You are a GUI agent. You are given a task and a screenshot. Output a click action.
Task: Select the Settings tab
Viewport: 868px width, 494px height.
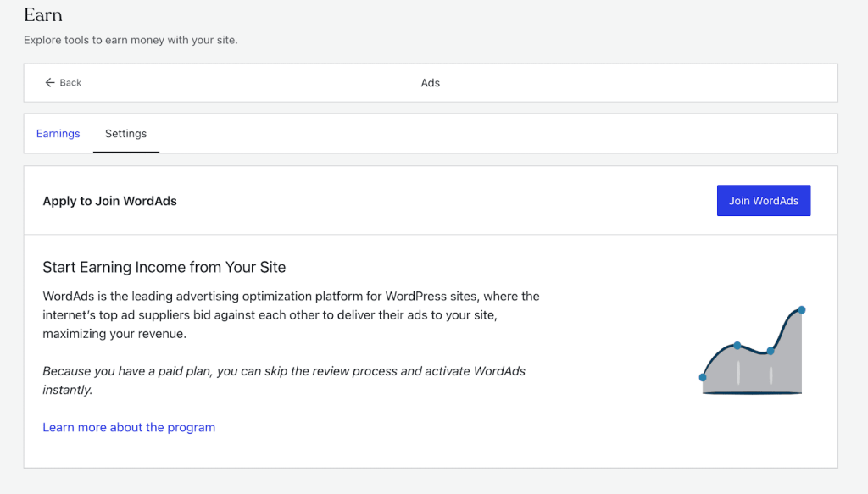click(x=125, y=133)
